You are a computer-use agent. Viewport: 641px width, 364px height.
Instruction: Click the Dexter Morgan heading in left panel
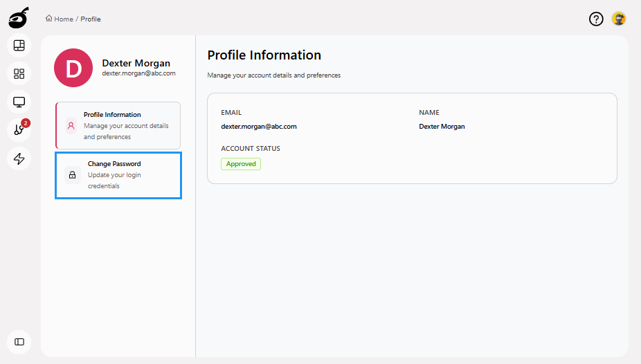(x=136, y=63)
